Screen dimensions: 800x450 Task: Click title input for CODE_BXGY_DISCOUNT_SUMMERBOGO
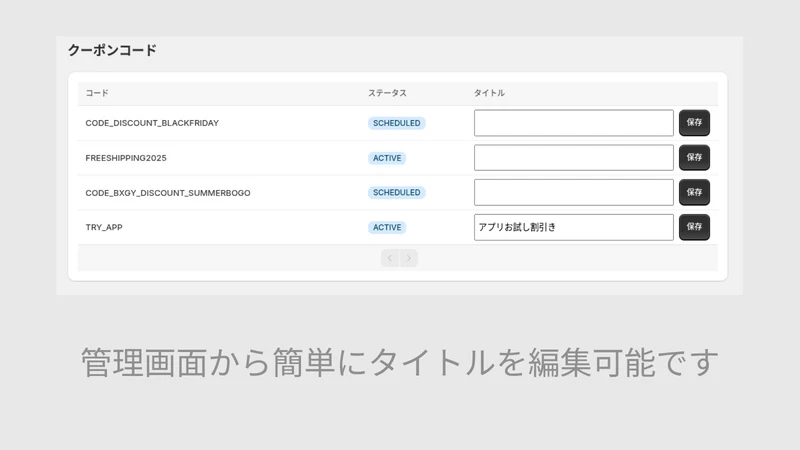(x=573, y=192)
